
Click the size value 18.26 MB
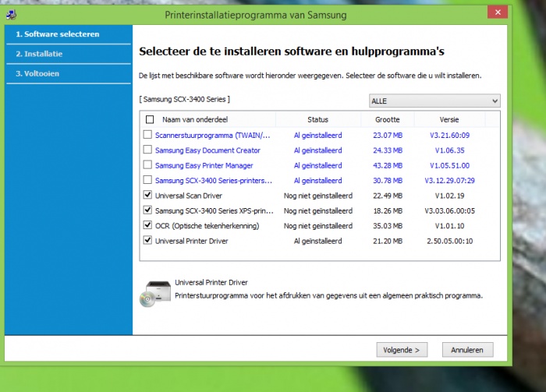pyautogui.click(x=388, y=210)
